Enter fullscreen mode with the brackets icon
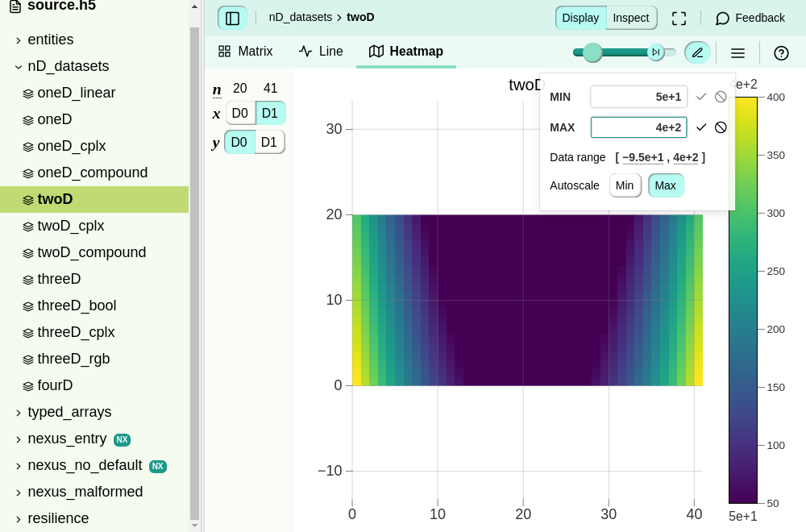 pyautogui.click(x=679, y=18)
